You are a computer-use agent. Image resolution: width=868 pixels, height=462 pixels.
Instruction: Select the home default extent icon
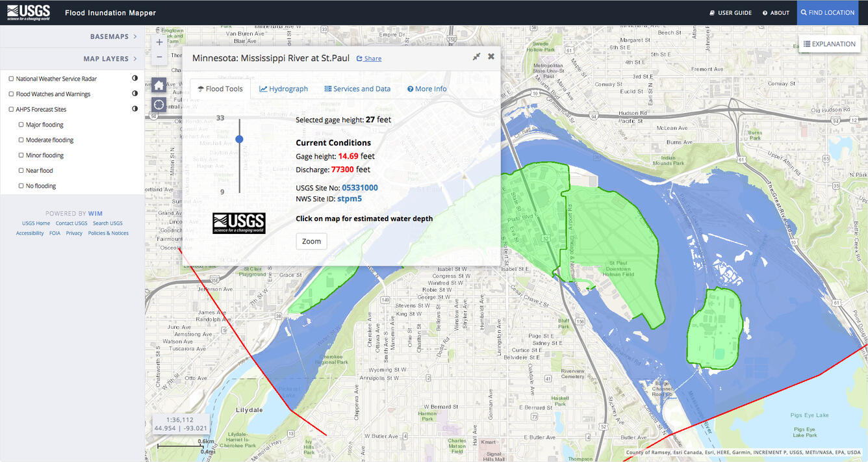[159, 85]
